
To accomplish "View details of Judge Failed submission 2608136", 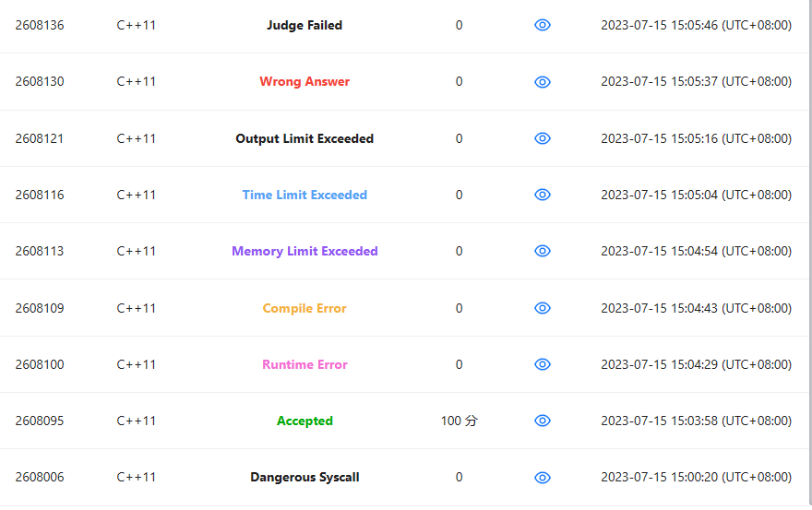I will coord(543,25).
